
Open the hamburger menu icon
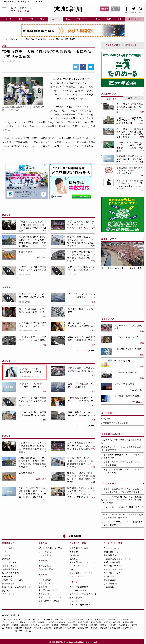4,9
